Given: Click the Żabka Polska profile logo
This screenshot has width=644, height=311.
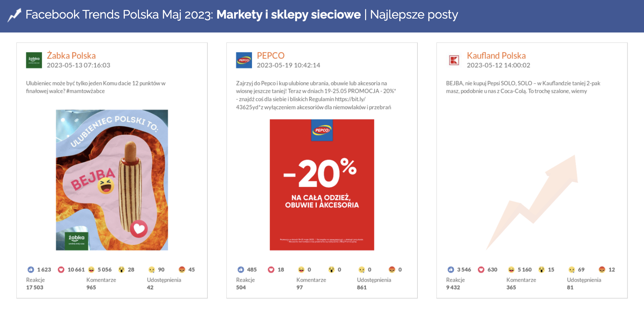Looking at the screenshot, I should click(x=34, y=60).
